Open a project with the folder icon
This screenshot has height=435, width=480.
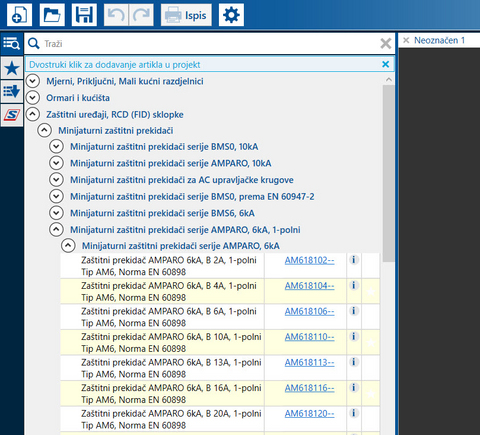[52, 15]
